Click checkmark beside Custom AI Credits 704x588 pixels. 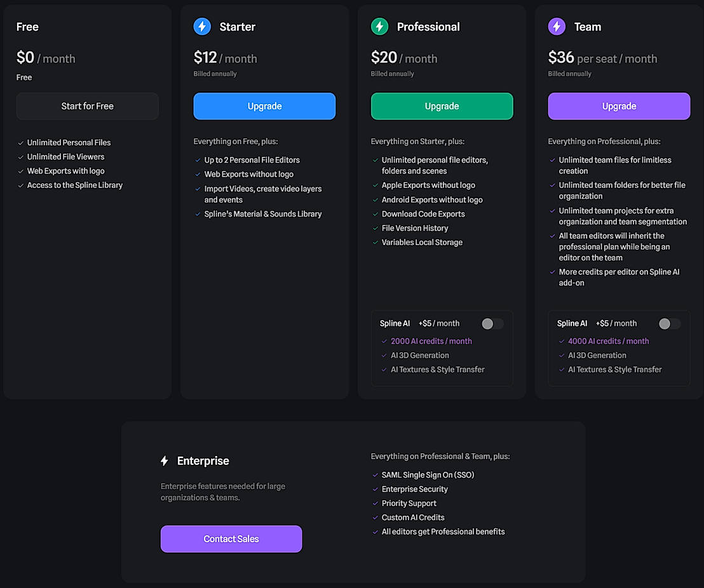375,518
